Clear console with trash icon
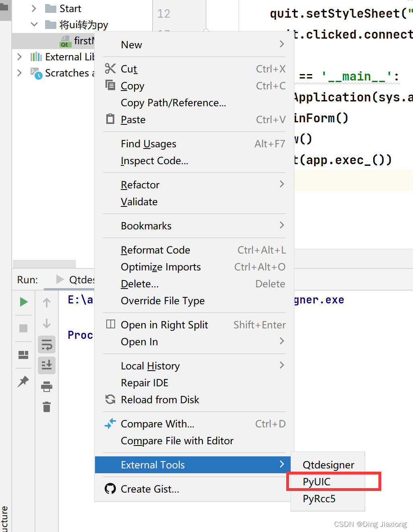This screenshot has width=413, height=532. pyautogui.click(x=47, y=407)
